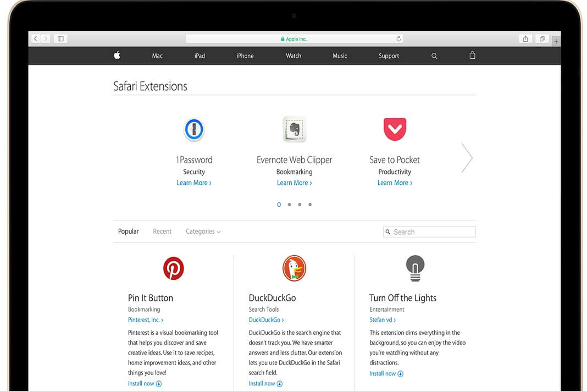This screenshot has height=392, width=587.
Task: Install now the Pin It Button extension
Action: pyautogui.click(x=145, y=383)
